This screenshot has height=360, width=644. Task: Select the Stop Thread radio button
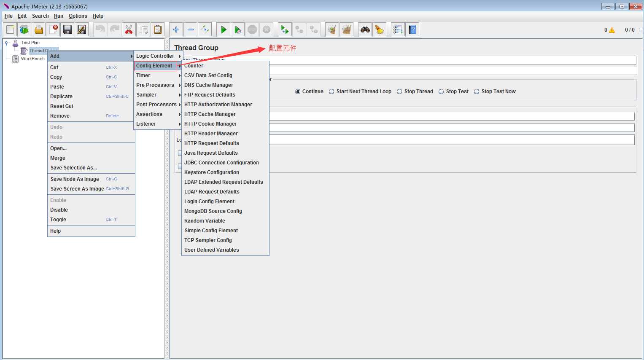(399, 91)
